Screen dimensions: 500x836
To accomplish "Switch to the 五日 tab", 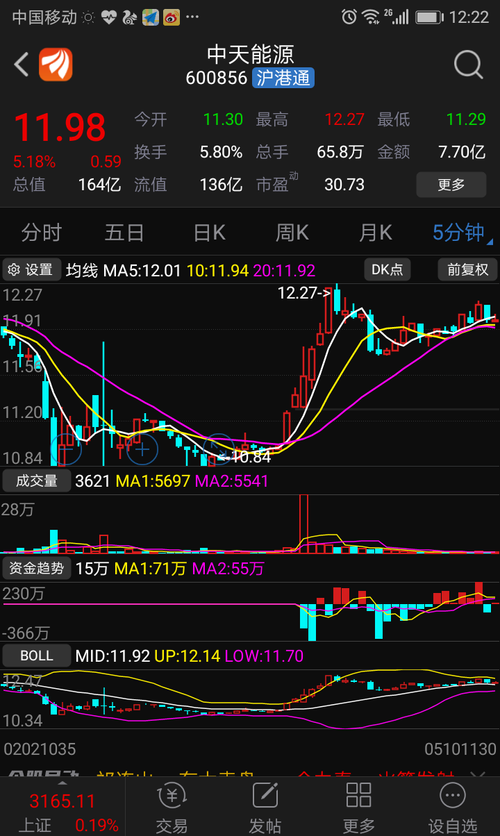I will tap(124, 233).
